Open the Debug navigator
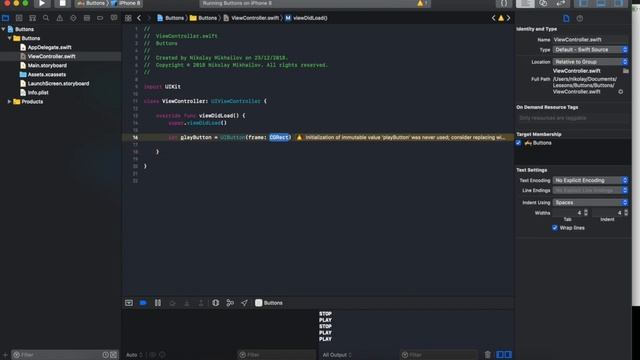Image resolution: width=640 pixels, height=360 pixels. pos(87,18)
